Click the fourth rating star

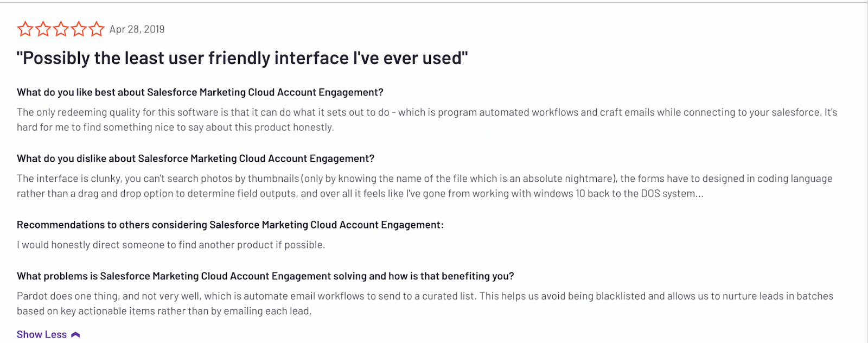(x=79, y=29)
